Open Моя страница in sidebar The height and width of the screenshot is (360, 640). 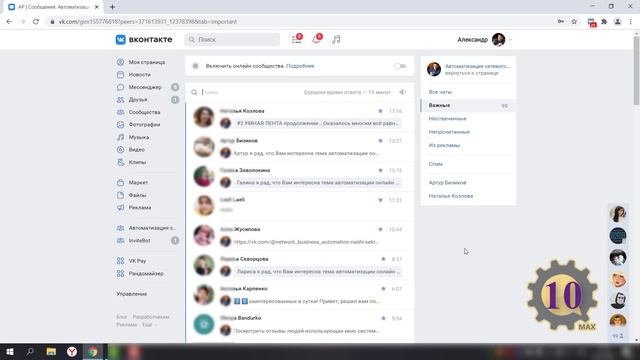point(147,62)
